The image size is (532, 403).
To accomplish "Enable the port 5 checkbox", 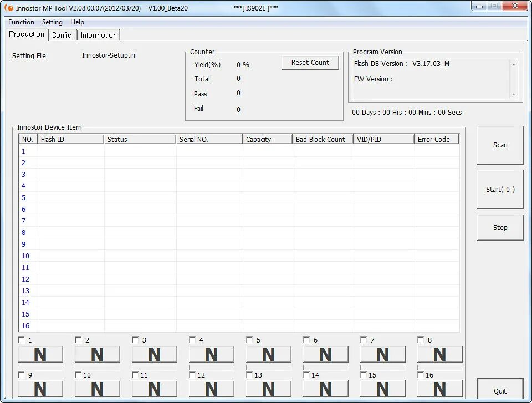I will tap(249, 340).
